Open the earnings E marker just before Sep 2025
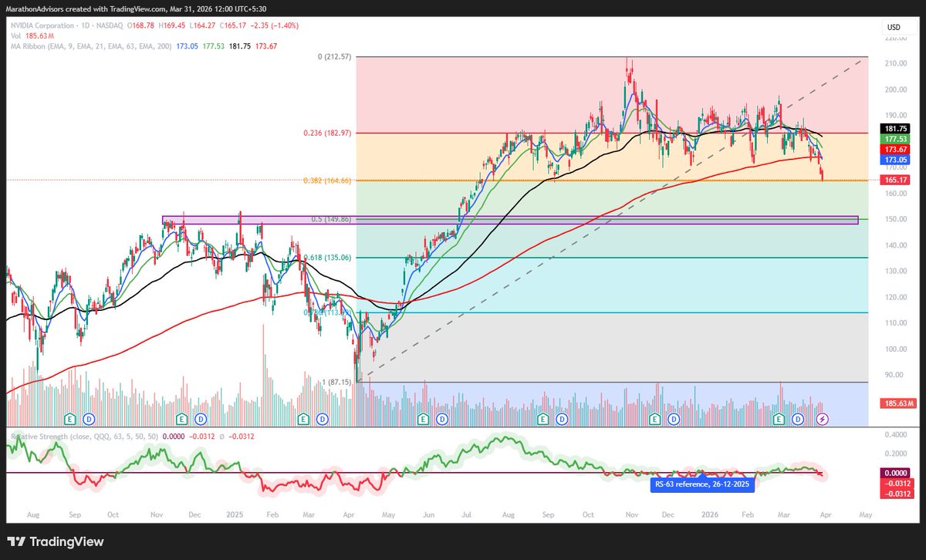Screen dimensions: 926x560 [544, 419]
